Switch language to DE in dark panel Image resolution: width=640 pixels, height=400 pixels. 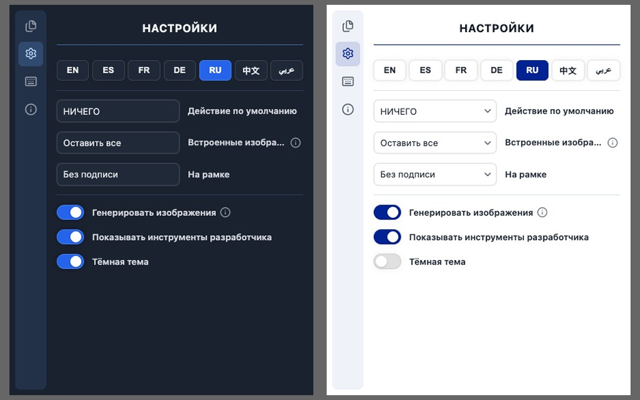point(180,70)
